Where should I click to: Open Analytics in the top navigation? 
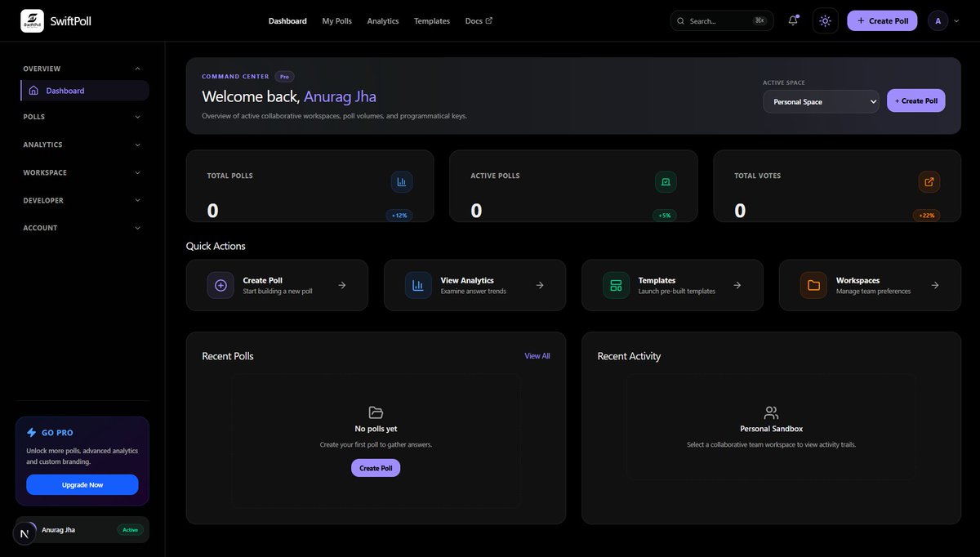pos(383,21)
